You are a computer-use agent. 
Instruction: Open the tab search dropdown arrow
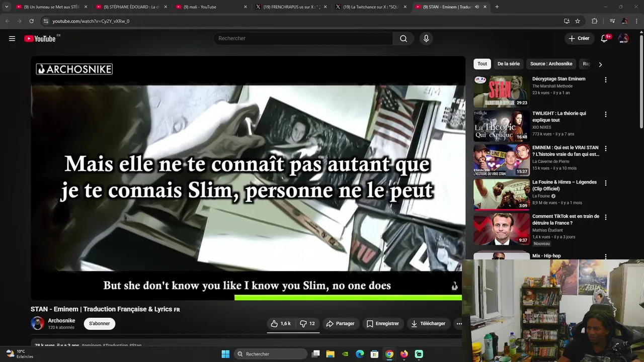point(7,7)
